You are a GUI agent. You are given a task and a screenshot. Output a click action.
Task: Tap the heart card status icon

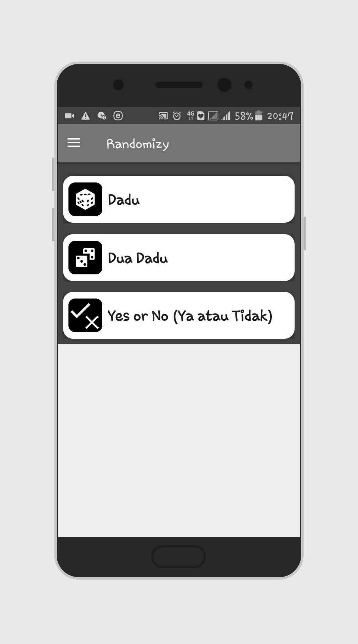201,116
